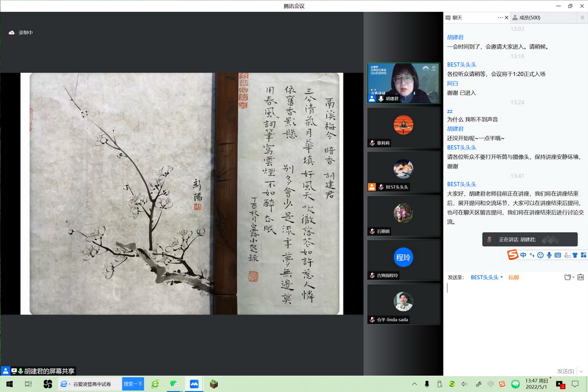Click the 胡建君的屏幕共享 label
The width and height of the screenshot is (588, 392).
[49, 371]
